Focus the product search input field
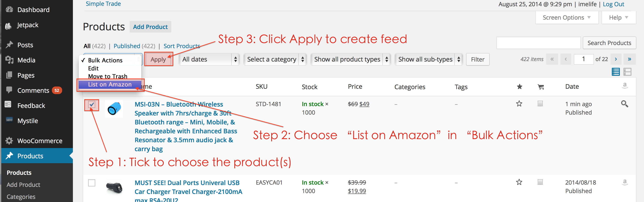 pos(538,43)
